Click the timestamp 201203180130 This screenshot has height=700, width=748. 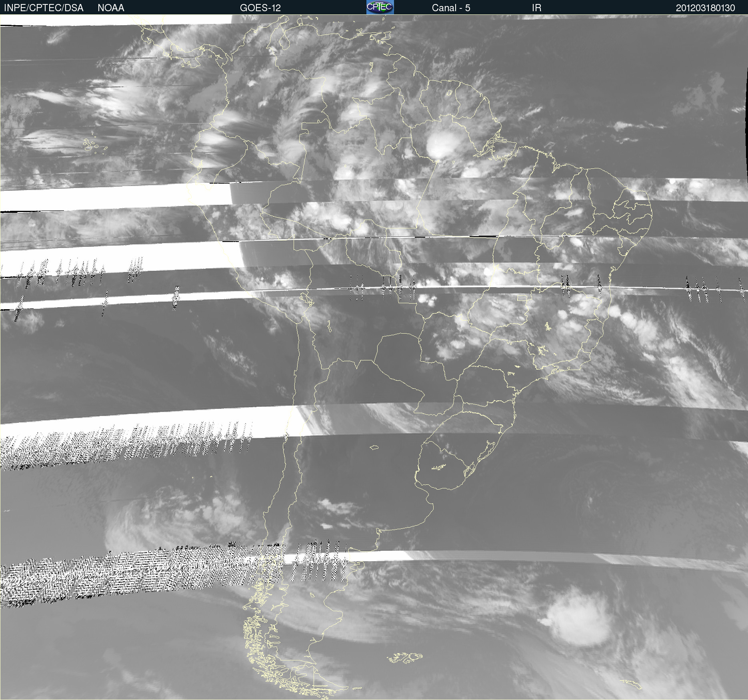[705, 8]
